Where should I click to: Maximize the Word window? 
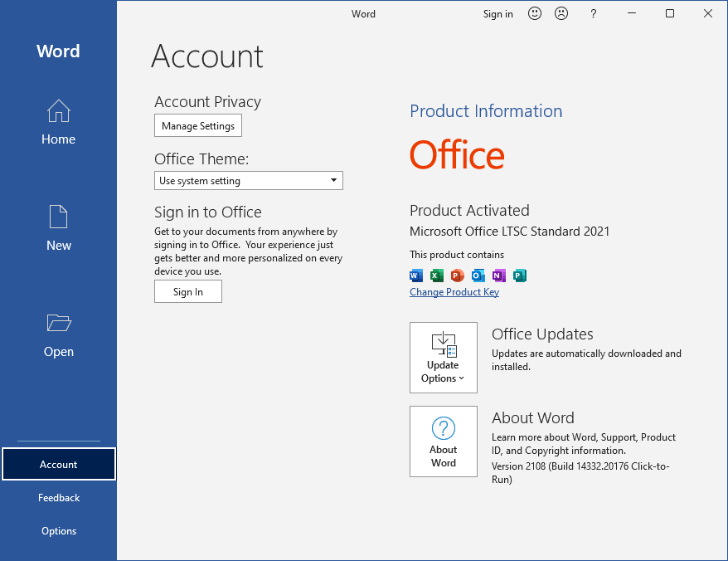pyautogui.click(x=669, y=13)
